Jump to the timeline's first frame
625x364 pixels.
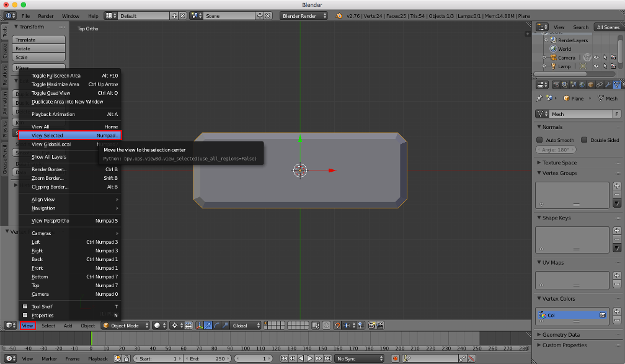point(284,358)
